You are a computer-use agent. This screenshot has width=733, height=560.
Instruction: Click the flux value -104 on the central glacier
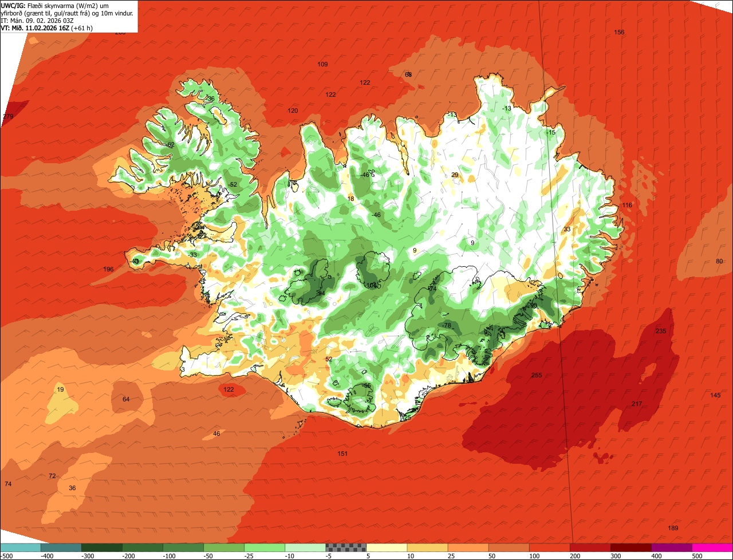pyautogui.click(x=371, y=285)
